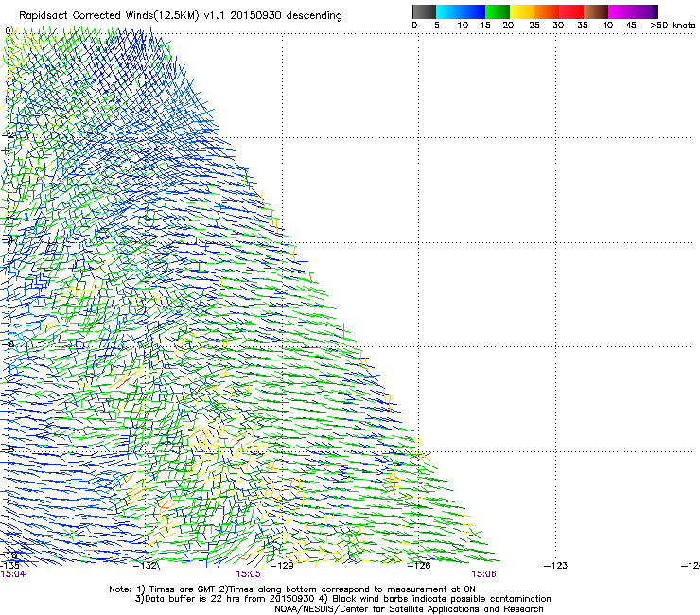This screenshot has width=700, height=615.
Task: Click the plot title 'Rapidscat Corrected Winds(12.5KM)'
Action: pyautogui.click(x=109, y=15)
